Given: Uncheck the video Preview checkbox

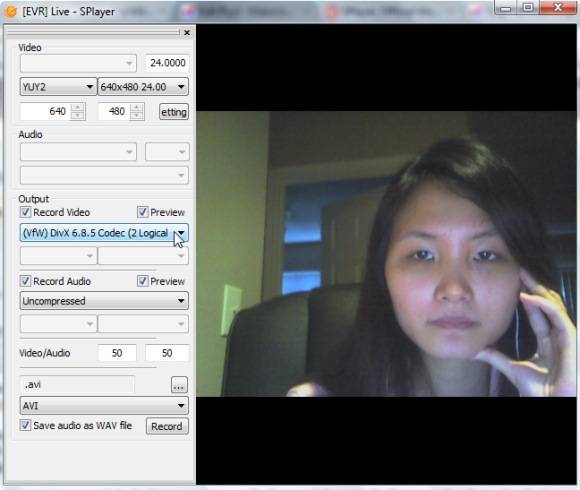Looking at the screenshot, I should coord(142,212).
